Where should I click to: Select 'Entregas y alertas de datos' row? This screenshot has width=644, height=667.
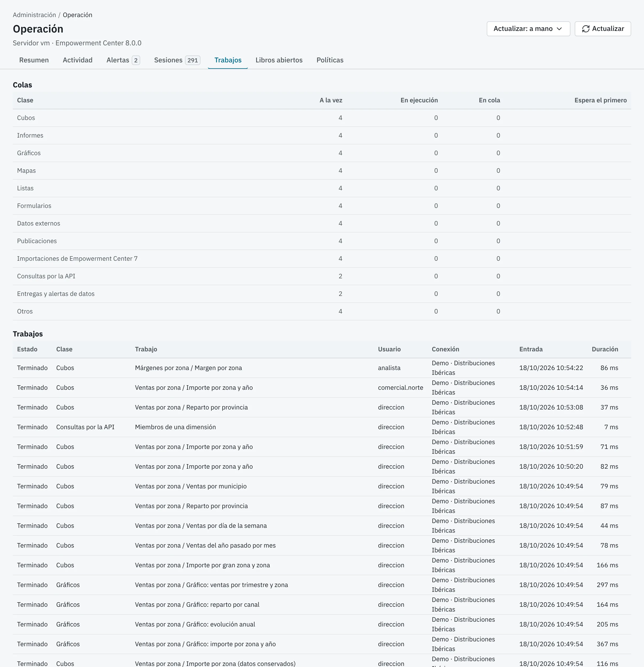[322, 294]
